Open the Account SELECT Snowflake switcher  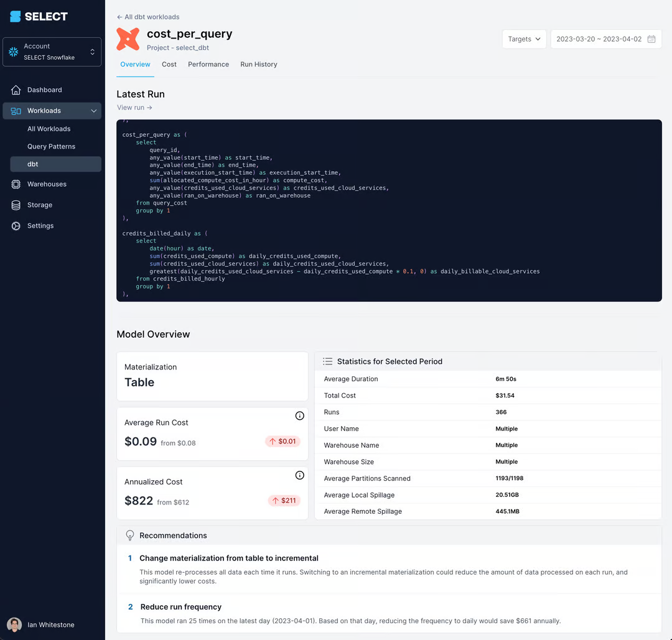tap(52, 52)
